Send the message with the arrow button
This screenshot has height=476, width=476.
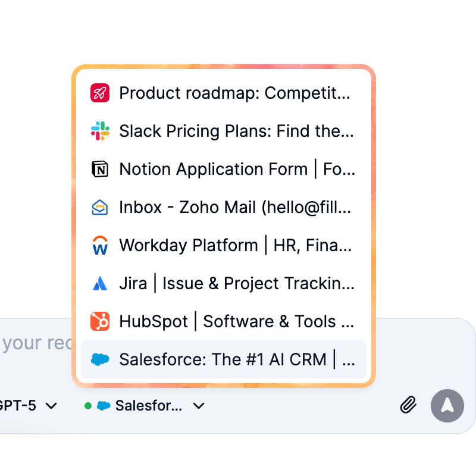coord(447,405)
